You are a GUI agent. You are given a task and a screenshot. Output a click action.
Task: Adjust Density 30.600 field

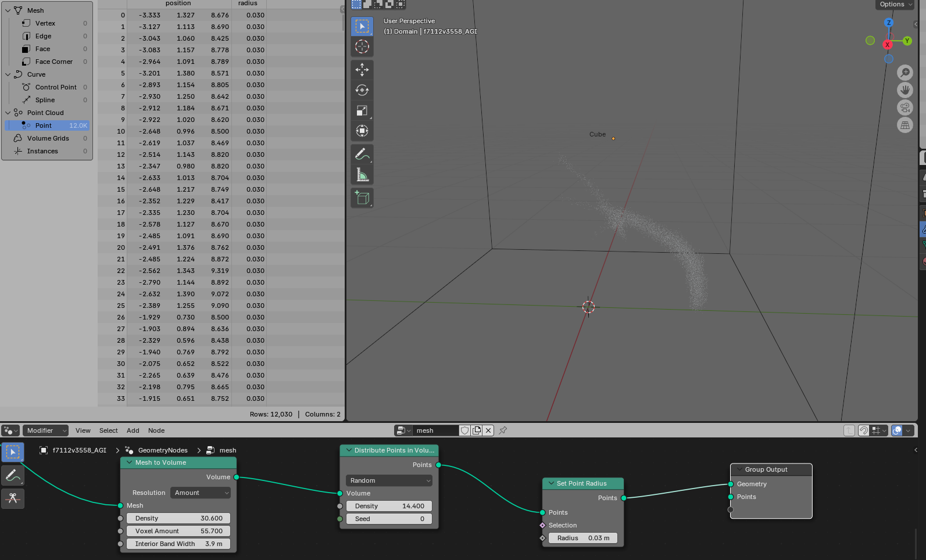coord(178,518)
